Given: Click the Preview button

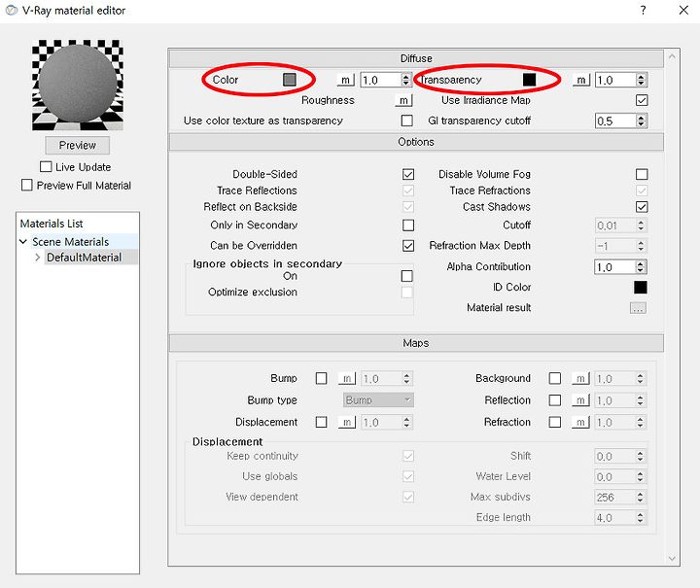Looking at the screenshot, I should coord(77,146).
